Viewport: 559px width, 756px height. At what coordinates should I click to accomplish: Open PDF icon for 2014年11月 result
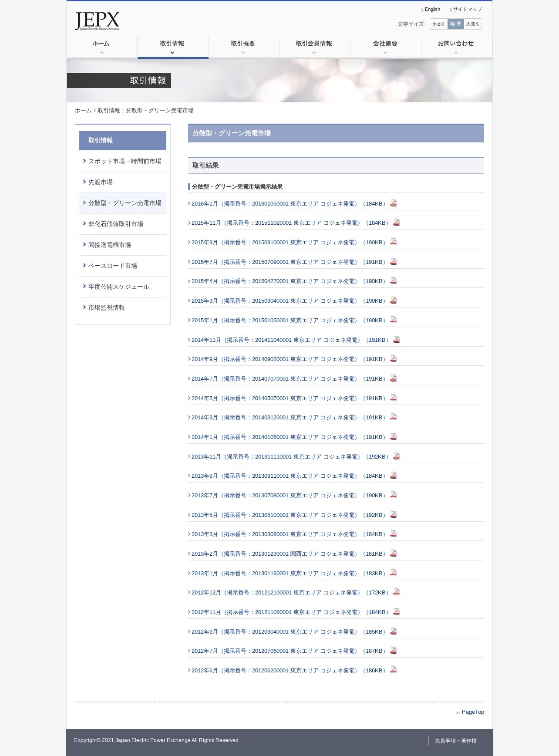[397, 339]
